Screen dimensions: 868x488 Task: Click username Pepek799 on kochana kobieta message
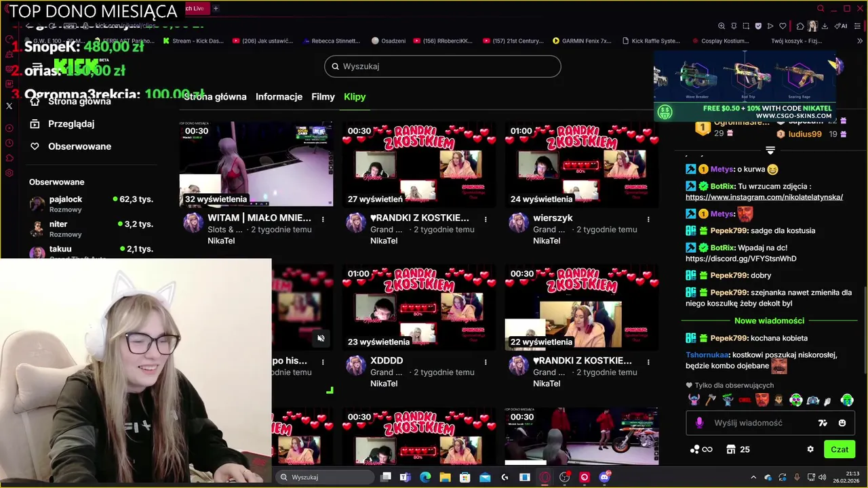click(x=729, y=338)
